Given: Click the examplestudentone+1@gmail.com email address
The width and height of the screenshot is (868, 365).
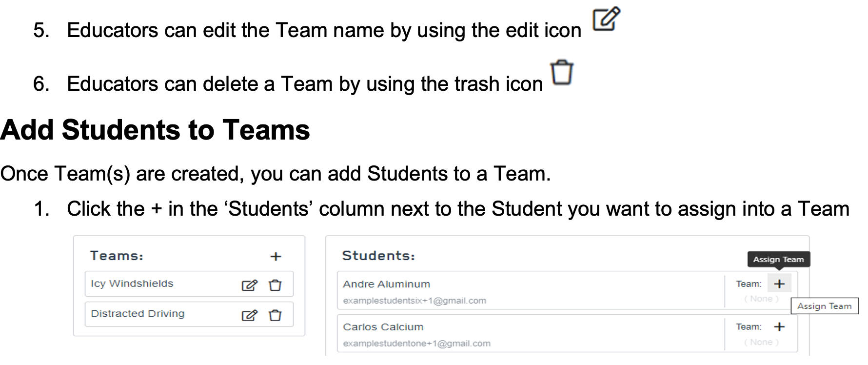Looking at the screenshot, I should 416,344.
